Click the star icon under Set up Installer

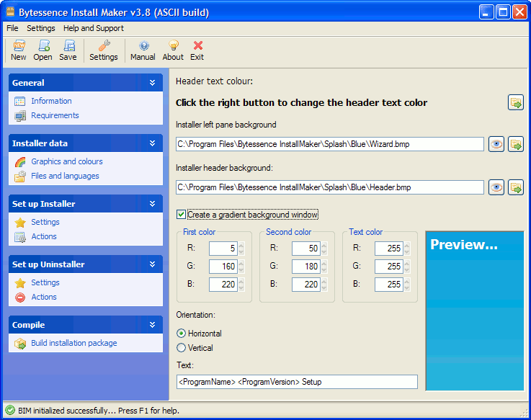pyautogui.click(x=20, y=223)
